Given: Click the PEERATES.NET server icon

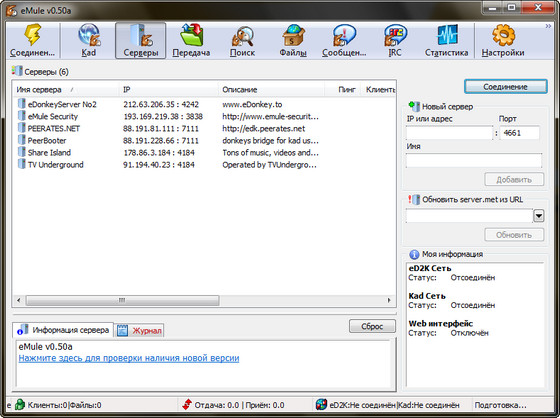Looking at the screenshot, I should tap(21, 128).
